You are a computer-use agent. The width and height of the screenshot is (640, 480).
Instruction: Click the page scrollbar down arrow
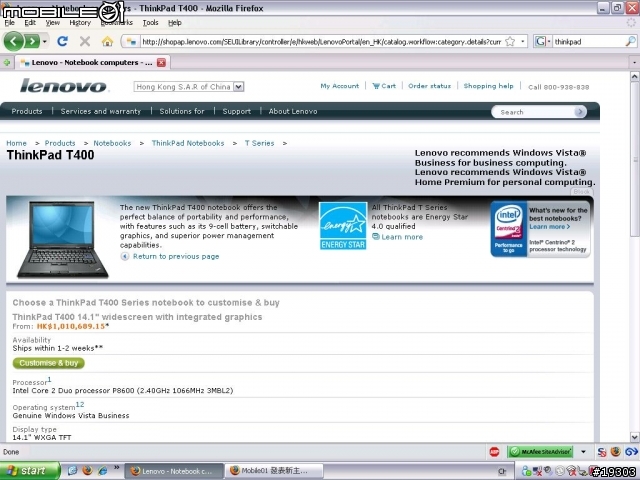pyautogui.click(x=635, y=436)
